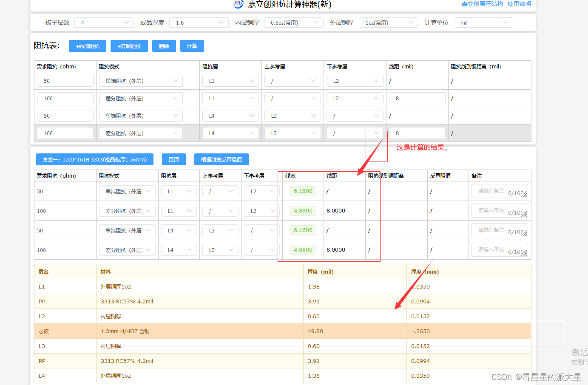Select the 芯板 1.3mm H/HOZ row
588x385 pixels.
(282, 331)
